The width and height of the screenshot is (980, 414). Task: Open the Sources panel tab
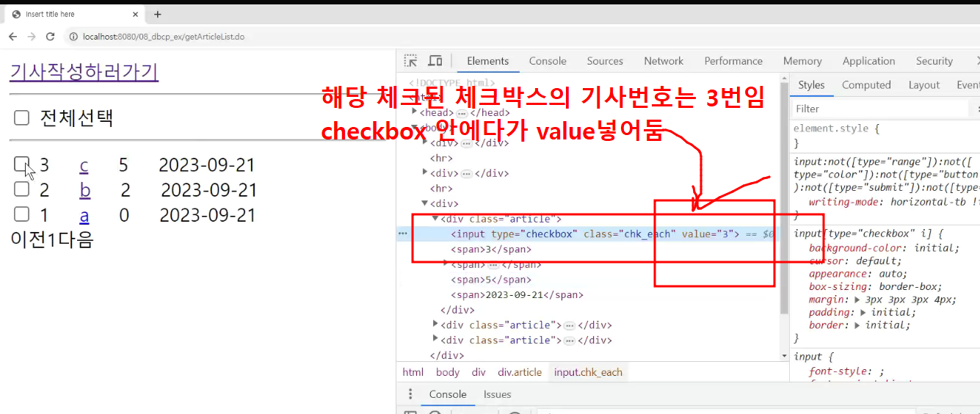pyautogui.click(x=605, y=61)
